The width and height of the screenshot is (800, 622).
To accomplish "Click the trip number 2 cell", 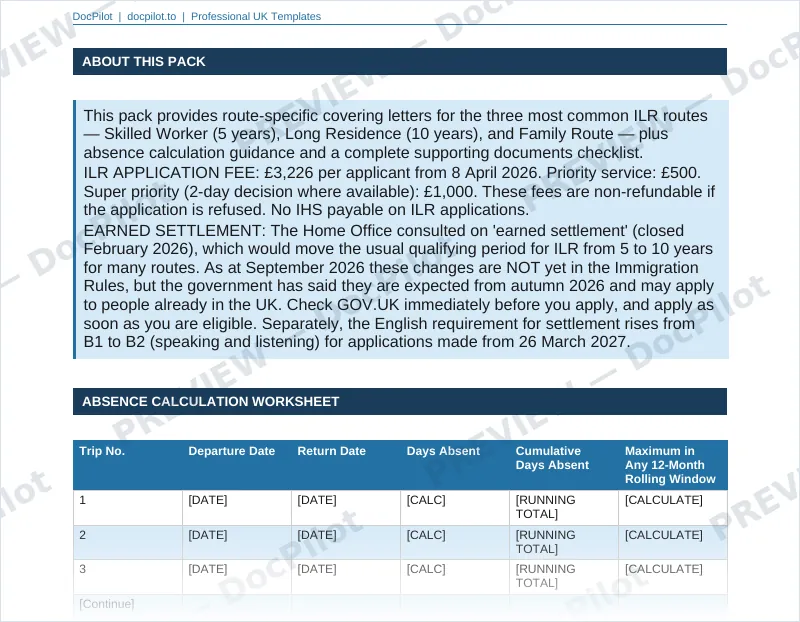I will click(128, 542).
